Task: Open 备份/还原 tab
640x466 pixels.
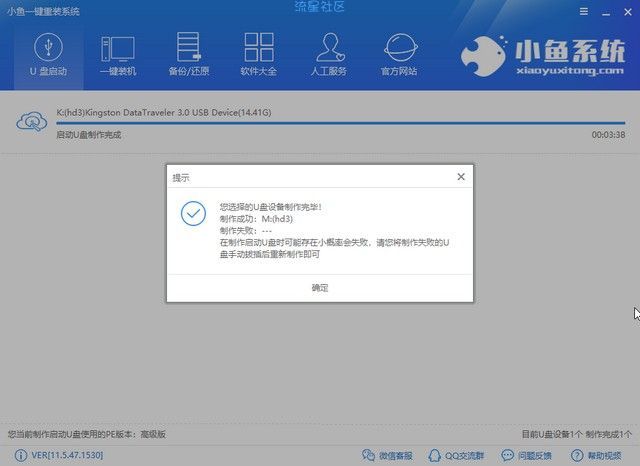Action: click(x=189, y=55)
